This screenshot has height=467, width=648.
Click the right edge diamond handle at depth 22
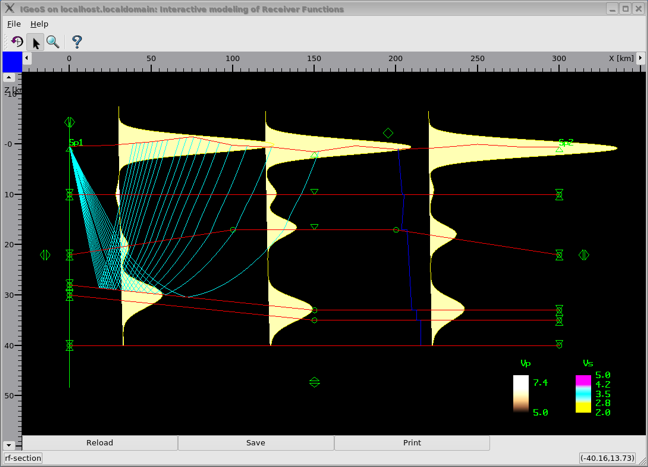click(x=584, y=255)
